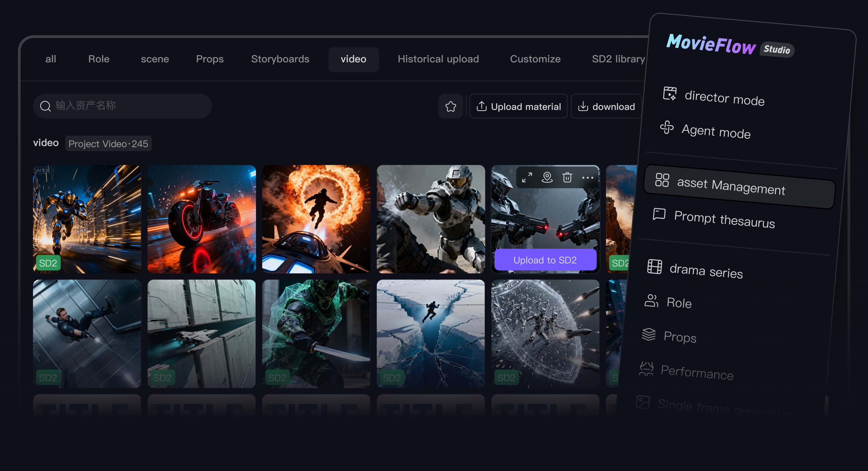Delete the hovered robot soldiers video
Screen dimensions: 868x471
point(567,177)
